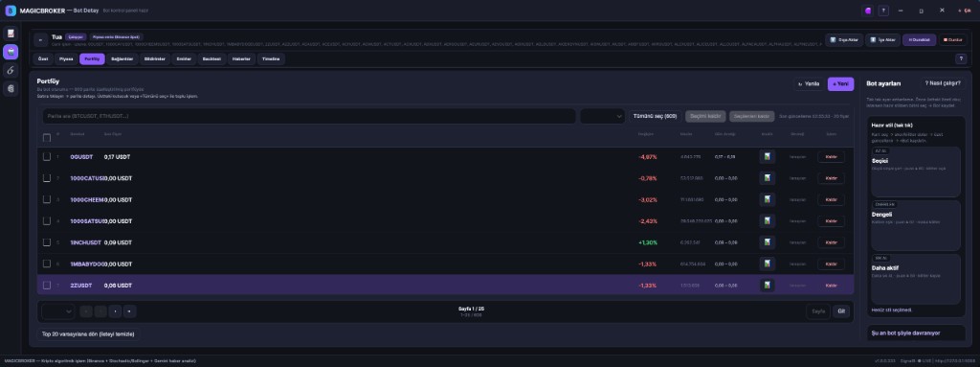Open chart icon for 1000CAT row
Screen dimensions: 980x367
click(x=767, y=178)
